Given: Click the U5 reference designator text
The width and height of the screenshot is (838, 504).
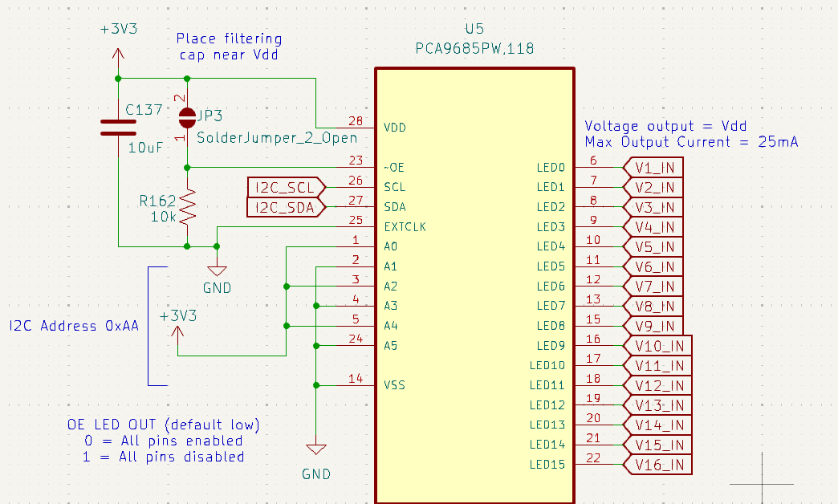Looking at the screenshot, I should point(473,27).
